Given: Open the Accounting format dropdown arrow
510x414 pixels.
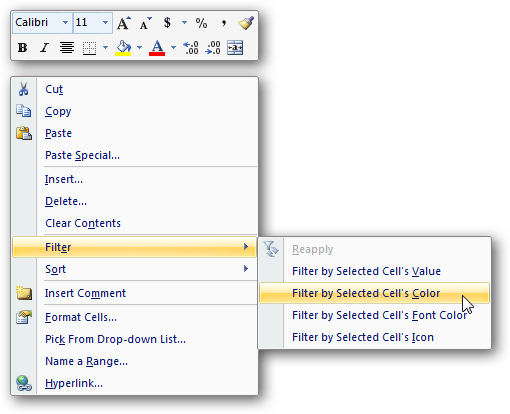Looking at the screenshot, I should tap(184, 23).
